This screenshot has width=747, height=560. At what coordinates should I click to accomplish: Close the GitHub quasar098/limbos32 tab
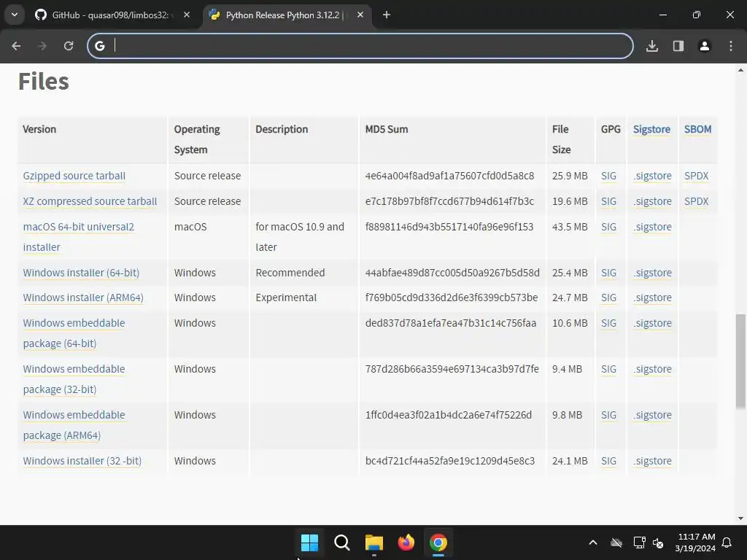tap(187, 15)
